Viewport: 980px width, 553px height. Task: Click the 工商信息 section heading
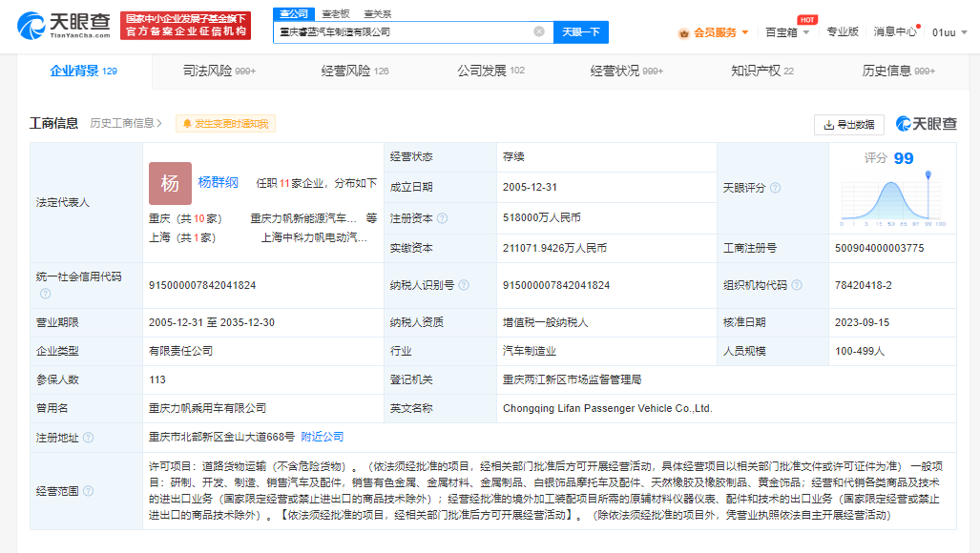click(53, 124)
